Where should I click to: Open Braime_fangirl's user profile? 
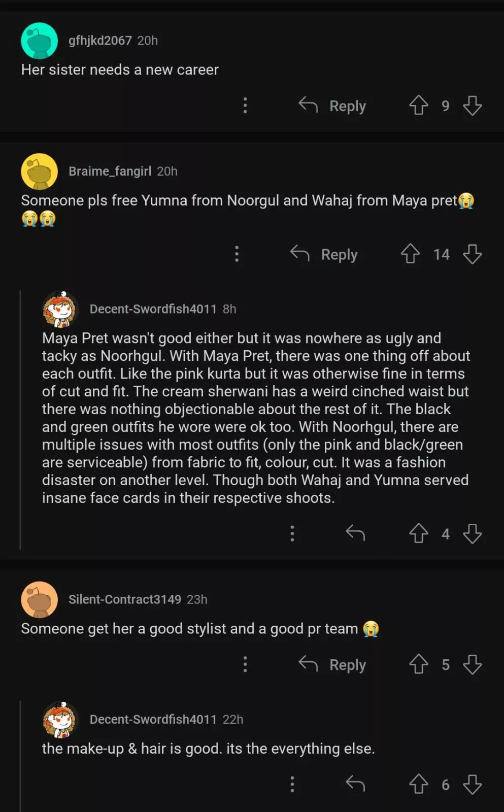110,171
